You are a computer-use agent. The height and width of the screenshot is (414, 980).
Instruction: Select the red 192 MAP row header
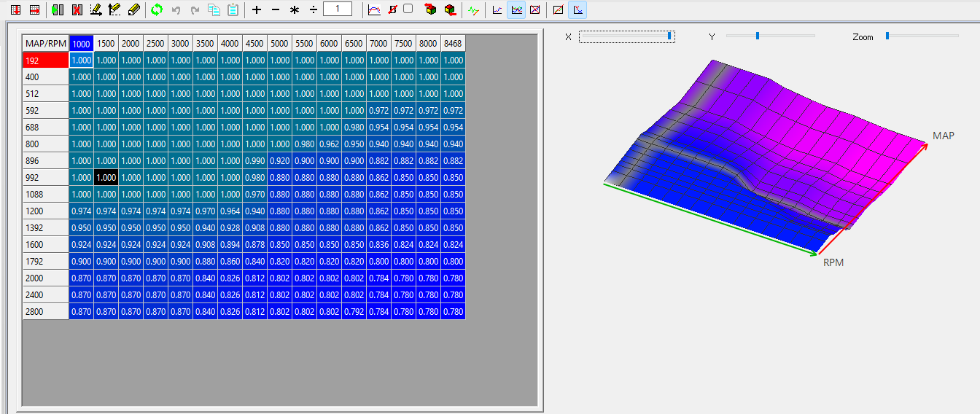tap(46, 60)
